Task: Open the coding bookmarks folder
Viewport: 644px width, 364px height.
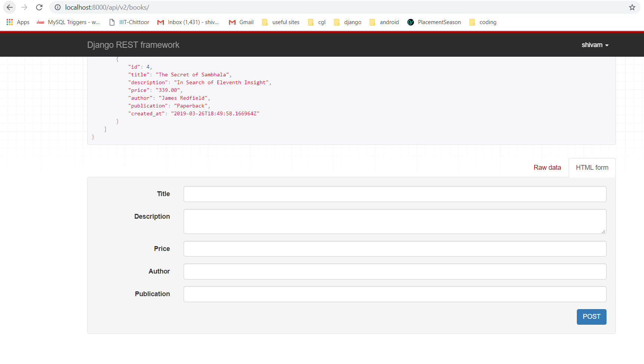Action: point(483,22)
